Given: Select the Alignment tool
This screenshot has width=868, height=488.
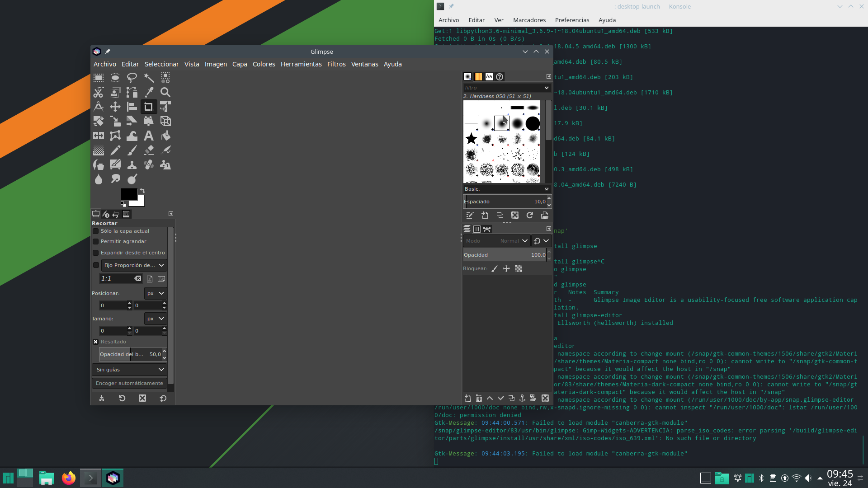Looking at the screenshot, I should [x=132, y=107].
